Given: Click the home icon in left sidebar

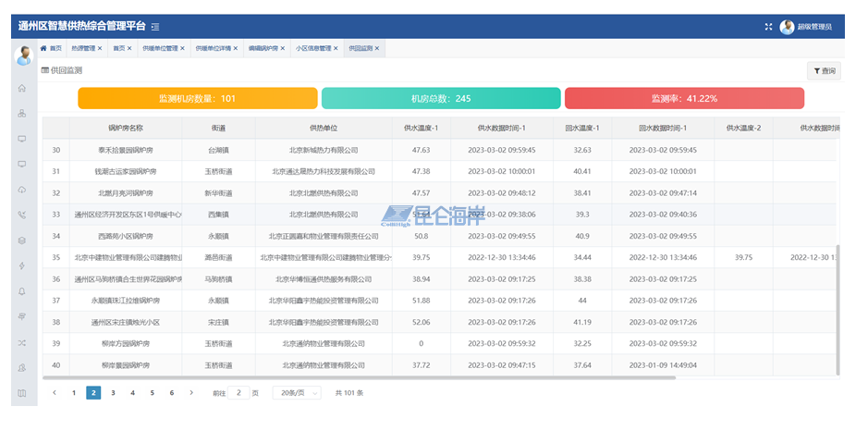Looking at the screenshot, I should click(x=22, y=88).
